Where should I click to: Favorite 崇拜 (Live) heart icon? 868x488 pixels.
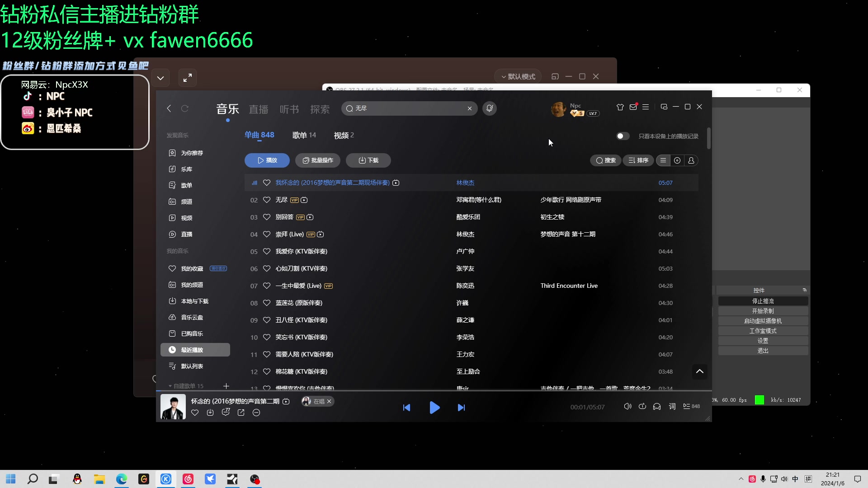click(x=267, y=234)
